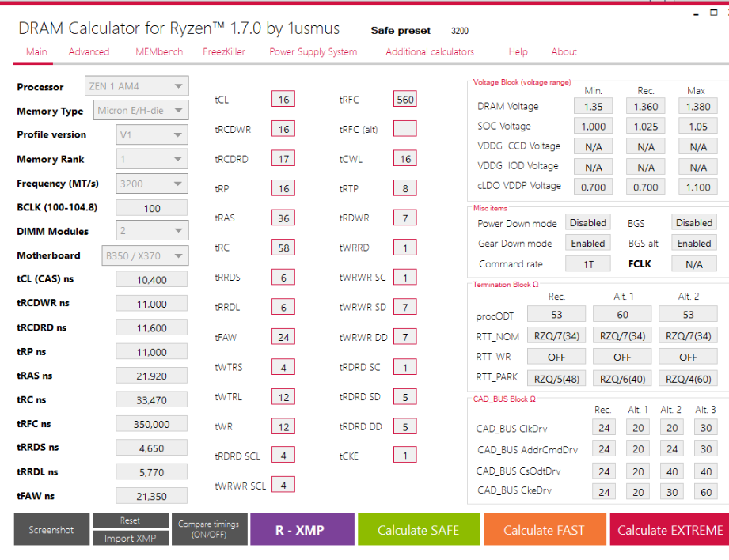Click the FCLK N/A field
This screenshot has width=729, height=560.
coord(693,264)
